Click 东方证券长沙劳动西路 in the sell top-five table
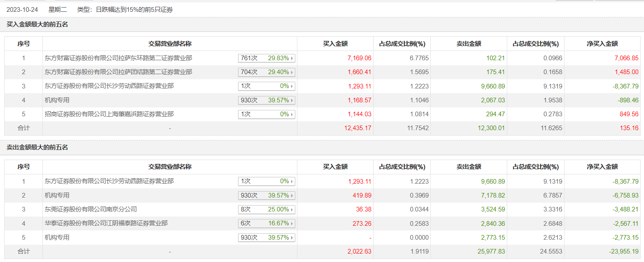This screenshot has height=262, width=644. (x=109, y=181)
